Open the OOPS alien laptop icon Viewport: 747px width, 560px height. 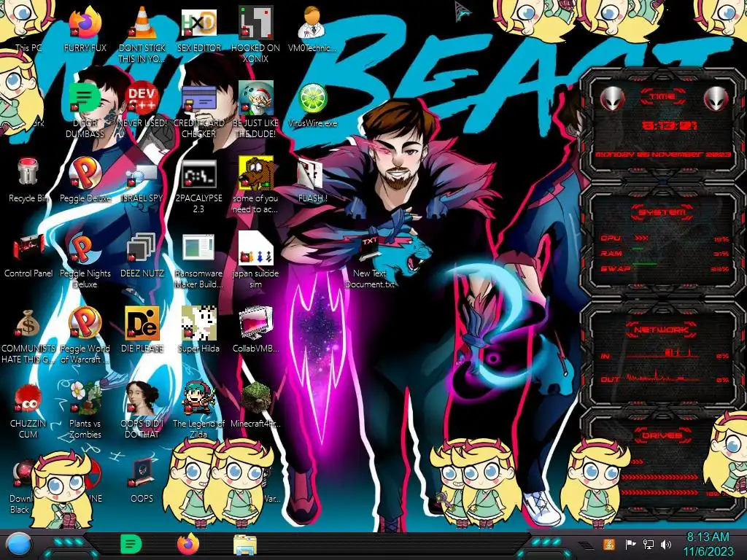pyautogui.click(x=142, y=480)
